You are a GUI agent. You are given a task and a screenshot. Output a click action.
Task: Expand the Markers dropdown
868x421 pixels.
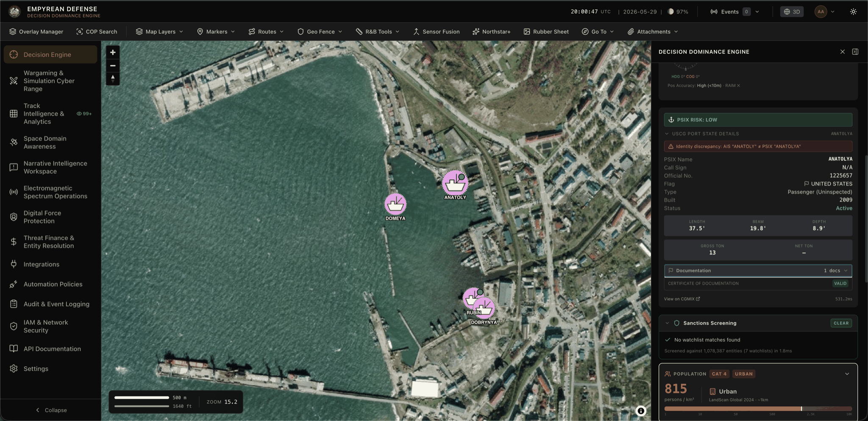[216, 32]
